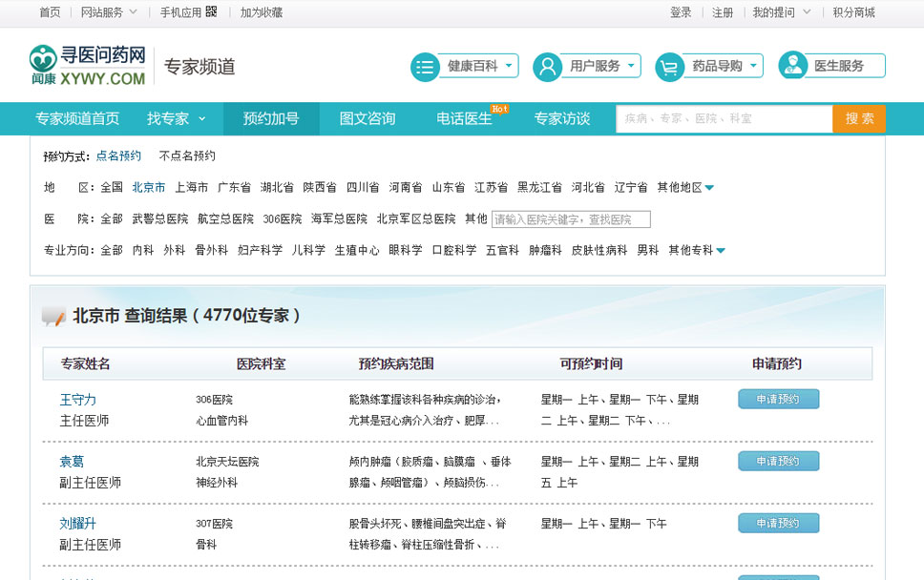Open doctor 袁葛's profile link
Image resolution: width=924 pixels, height=580 pixels.
72,462
